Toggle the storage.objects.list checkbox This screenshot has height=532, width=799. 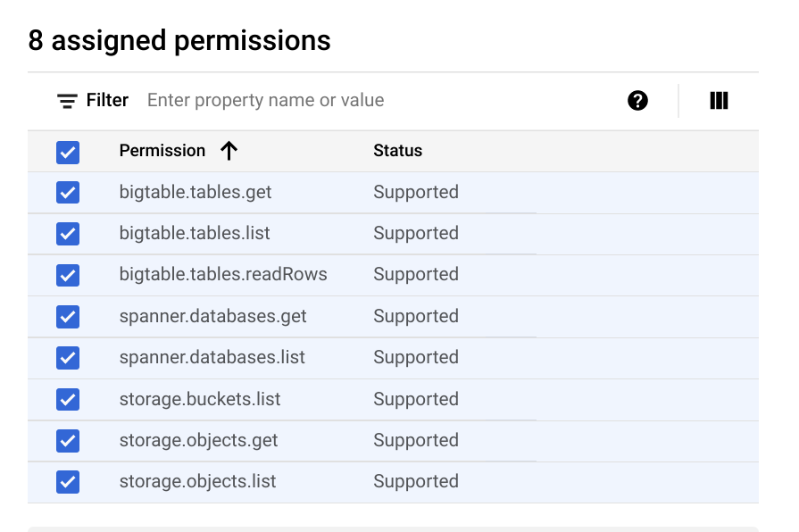point(68,482)
